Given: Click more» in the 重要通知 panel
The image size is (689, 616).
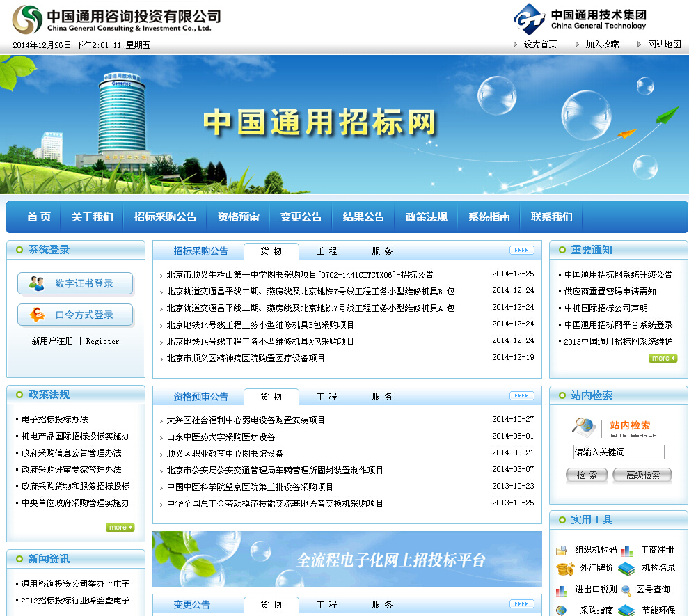Looking at the screenshot, I should 662,357.
